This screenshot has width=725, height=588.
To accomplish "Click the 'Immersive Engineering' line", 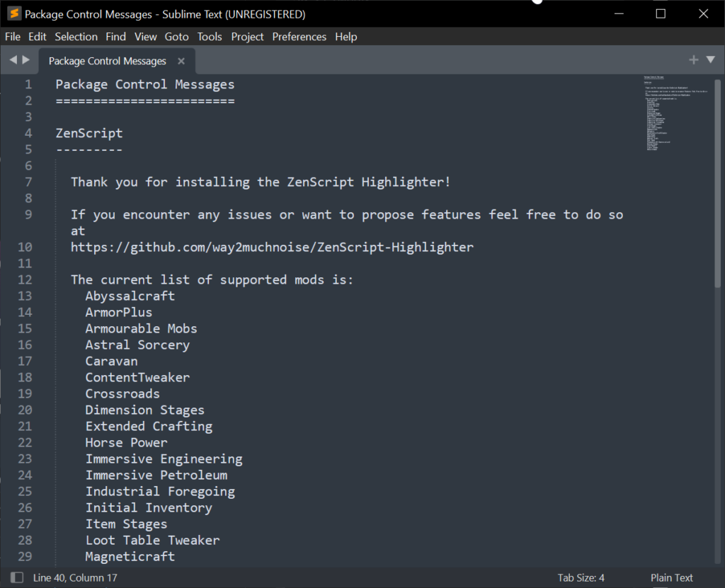I will [164, 459].
